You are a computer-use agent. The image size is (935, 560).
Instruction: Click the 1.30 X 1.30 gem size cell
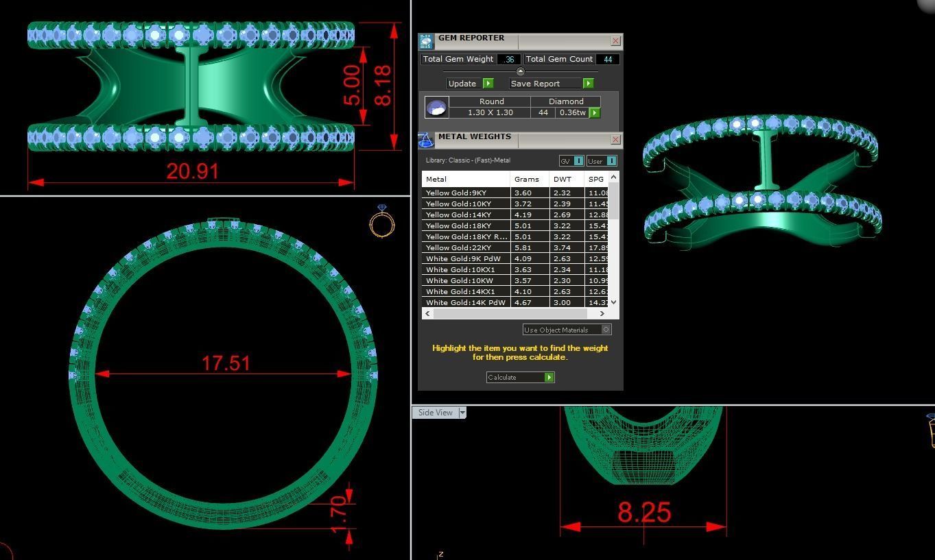490,112
